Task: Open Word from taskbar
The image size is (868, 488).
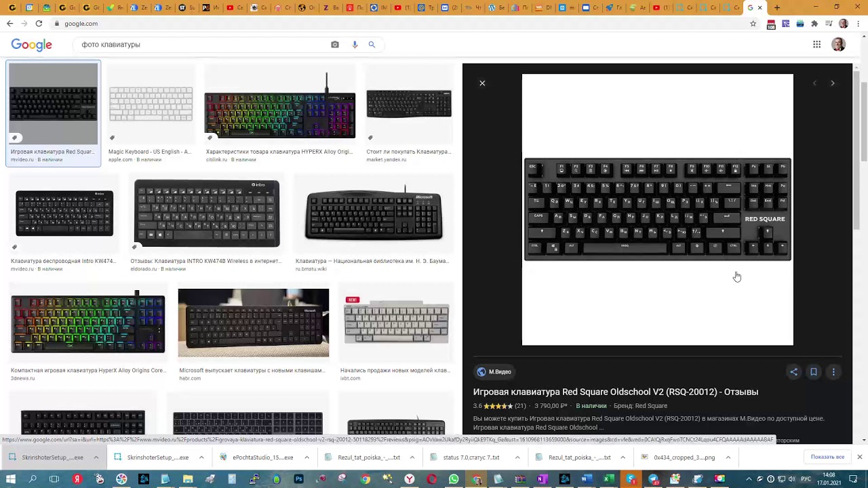Action: click(587, 479)
